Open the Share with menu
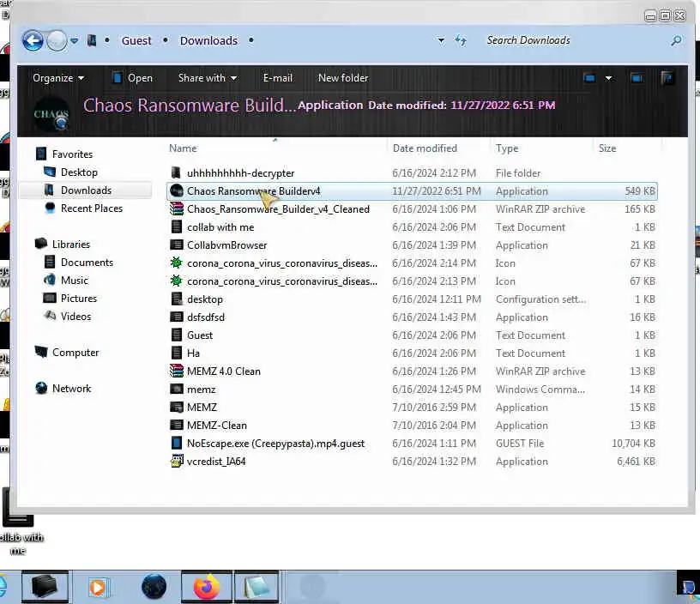The image size is (700, 604). tap(207, 78)
